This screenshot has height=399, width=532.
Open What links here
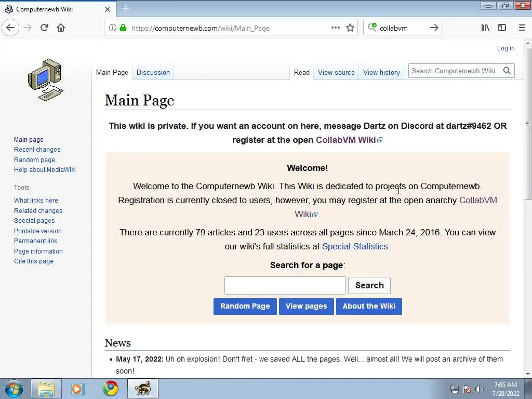pos(36,201)
